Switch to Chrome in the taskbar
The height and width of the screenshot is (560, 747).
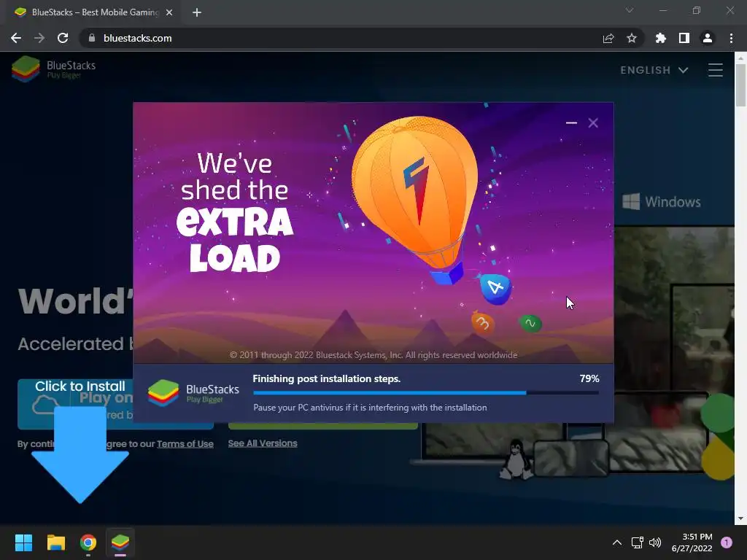pos(88,542)
